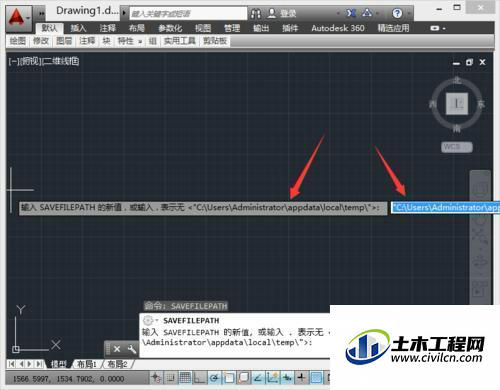
Task: Click the ViewCube 南 south compass label
Action: (x=457, y=128)
